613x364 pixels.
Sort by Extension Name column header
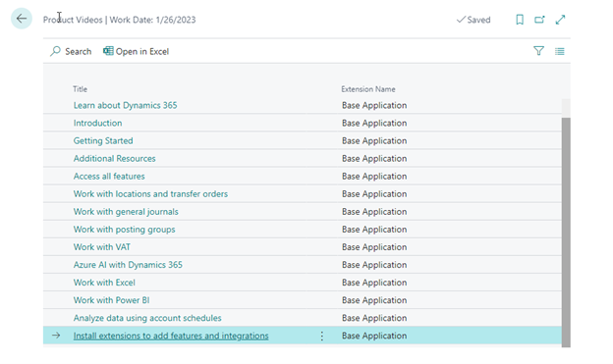(x=368, y=89)
